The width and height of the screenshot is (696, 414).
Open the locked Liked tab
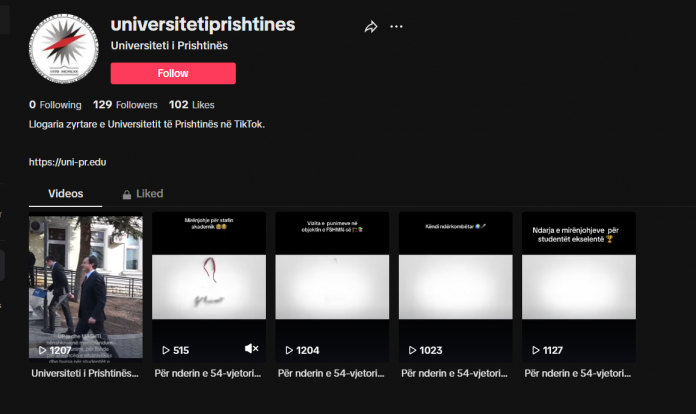pyautogui.click(x=143, y=194)
